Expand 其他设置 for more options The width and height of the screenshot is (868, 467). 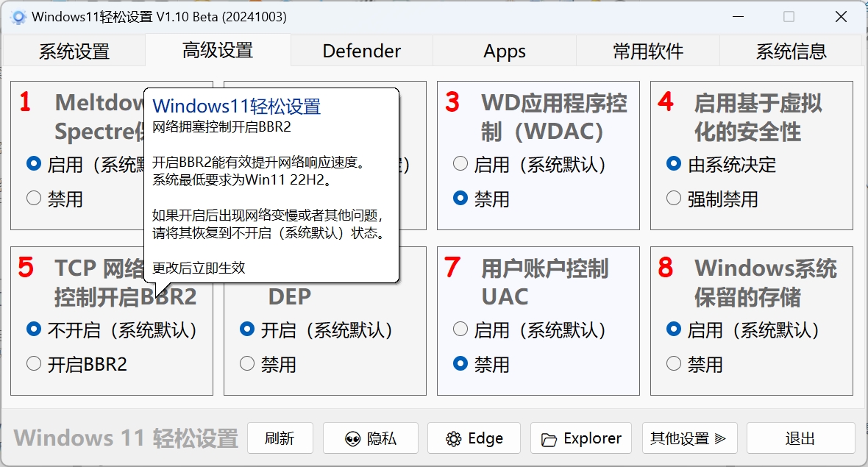689,438
